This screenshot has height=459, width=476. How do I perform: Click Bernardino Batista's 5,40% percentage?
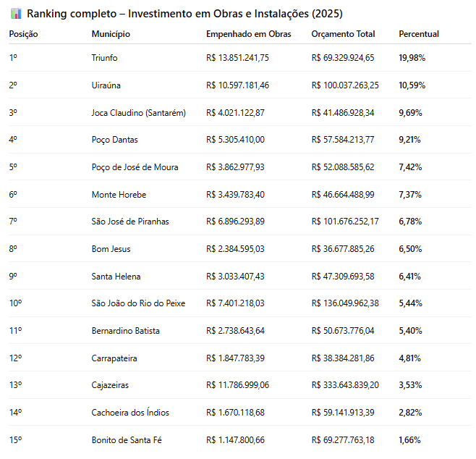[410, 331]
